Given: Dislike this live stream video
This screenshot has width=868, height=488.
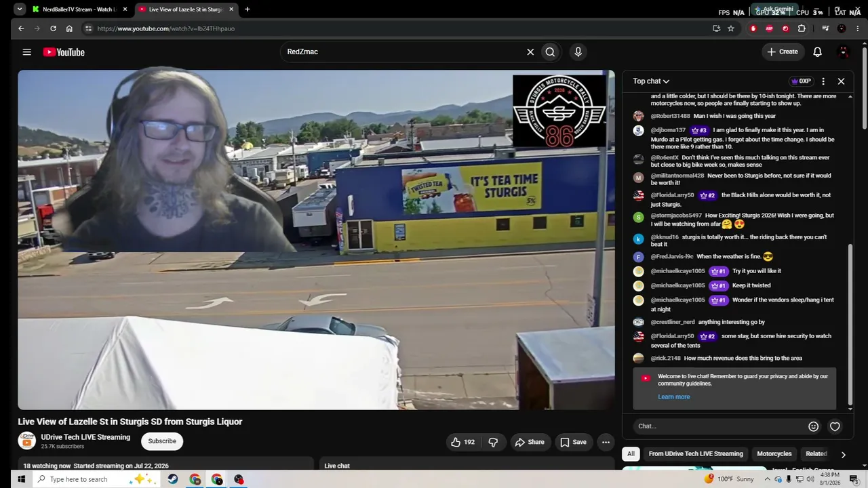Looking at the screenshot, I should [493, 442].
